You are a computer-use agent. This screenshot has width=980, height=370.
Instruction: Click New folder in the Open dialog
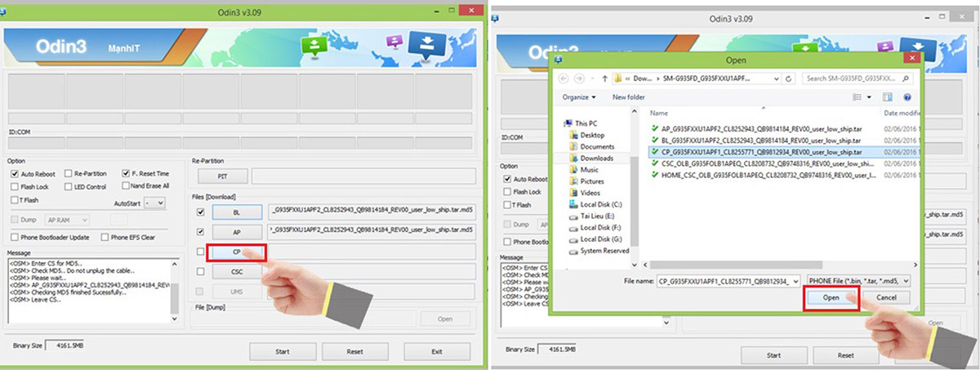pos(629,96)
